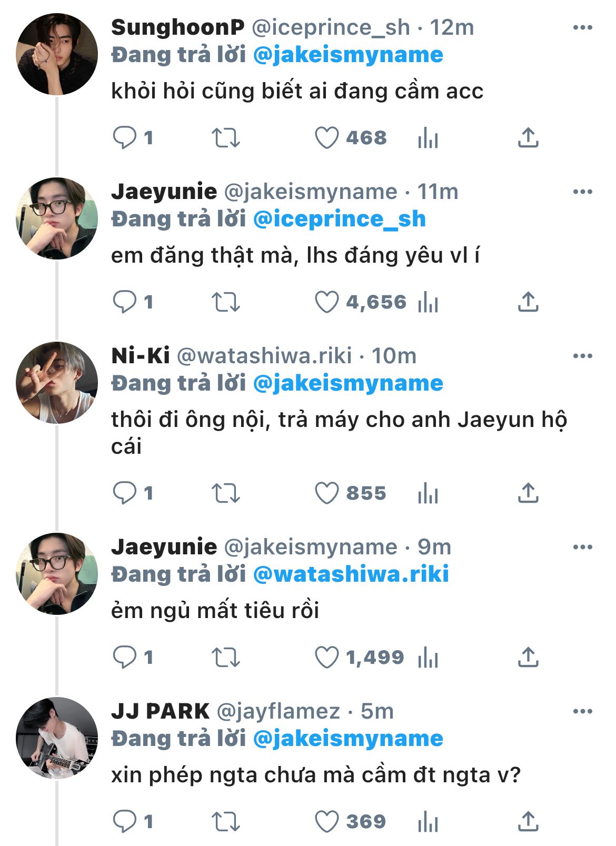
Task: Reply to Jaeyunie's 11m tweet
Action: coord(125,303)
